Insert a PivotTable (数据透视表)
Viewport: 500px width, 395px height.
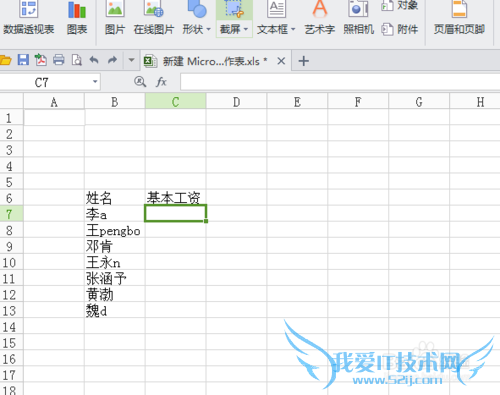coord(29,18)
